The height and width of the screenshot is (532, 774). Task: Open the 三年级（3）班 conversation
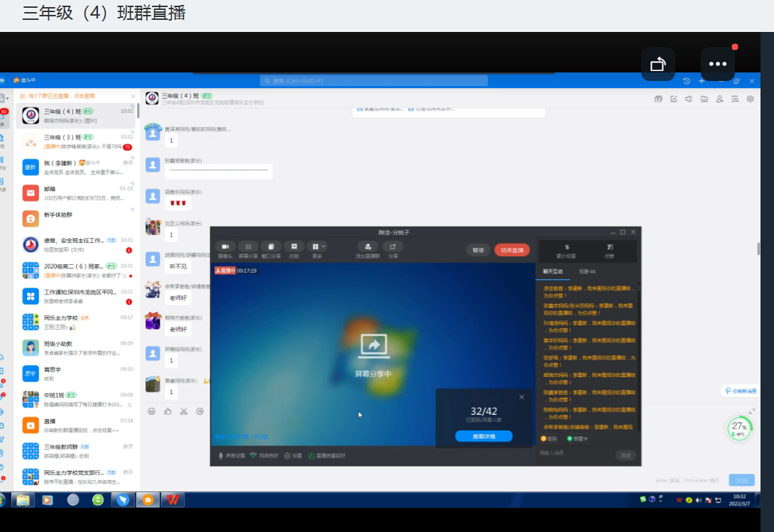(77, 142)
